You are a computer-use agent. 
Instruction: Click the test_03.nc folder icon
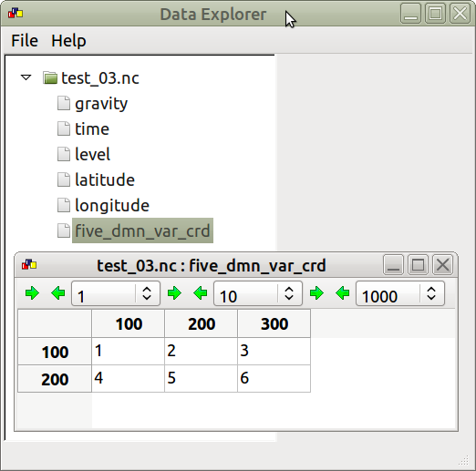pos(50,77)
